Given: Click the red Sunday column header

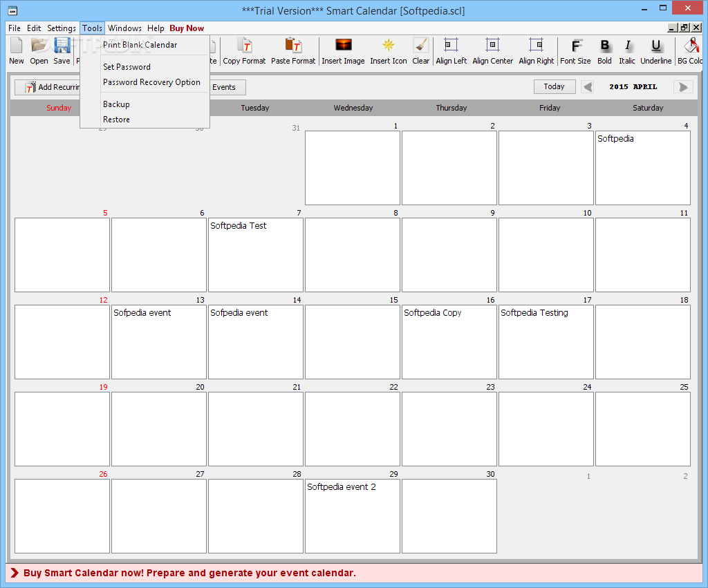Looking at the screenshot, I should tap(59, 108).
